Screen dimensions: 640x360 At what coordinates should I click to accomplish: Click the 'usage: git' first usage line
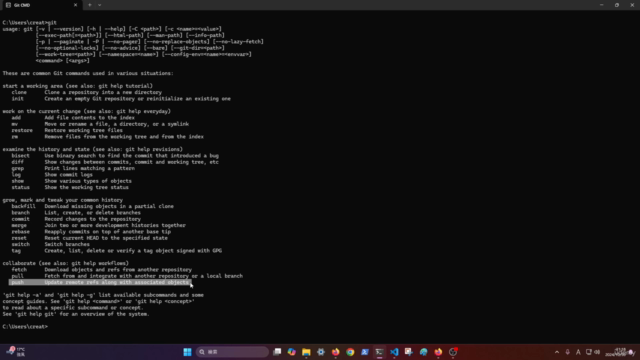[x=112, y=29]
